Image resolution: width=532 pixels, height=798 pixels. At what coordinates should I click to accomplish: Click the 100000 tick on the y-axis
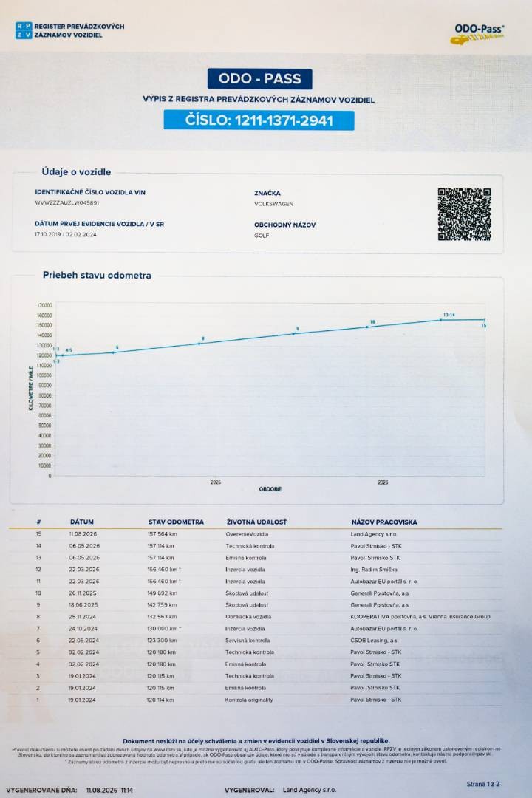(44, 375)
